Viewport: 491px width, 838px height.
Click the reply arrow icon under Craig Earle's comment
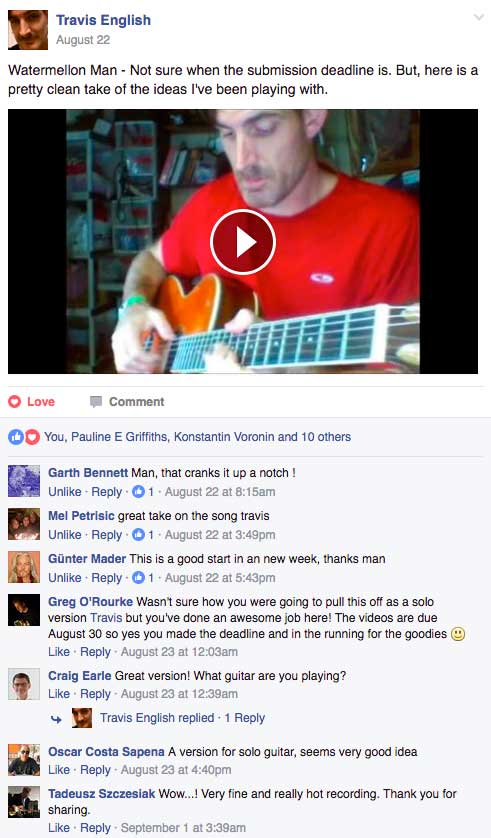coord(56,719)
